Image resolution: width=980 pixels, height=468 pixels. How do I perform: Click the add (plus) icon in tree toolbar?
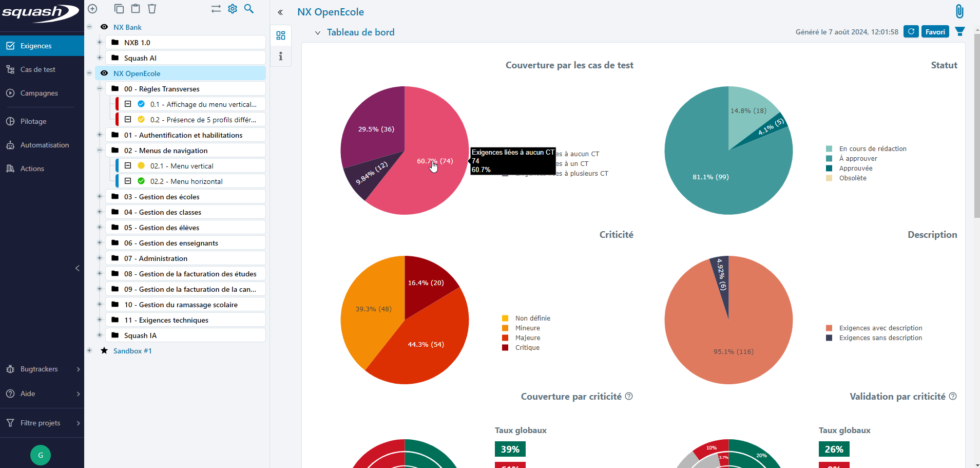coord(92,9)
